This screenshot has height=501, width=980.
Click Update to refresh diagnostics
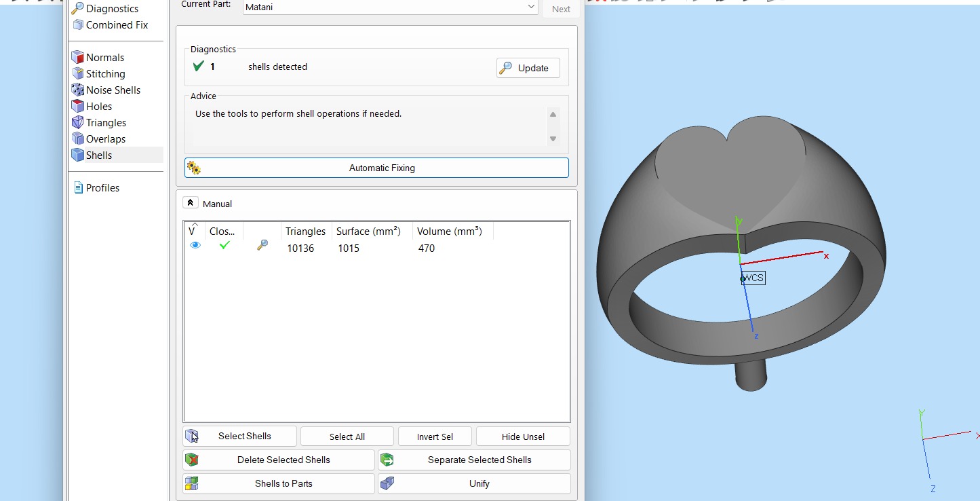coord(528,68)
